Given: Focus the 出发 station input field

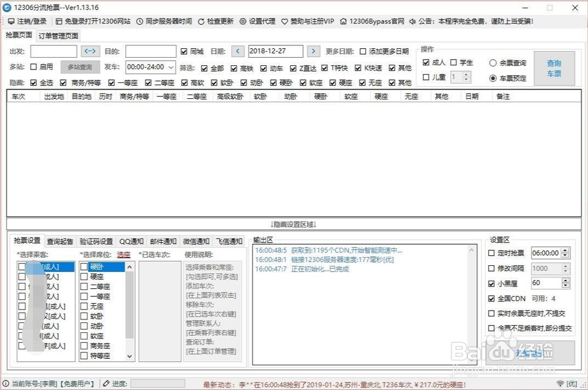Looking at the screenshot, I should coord(54,51).
